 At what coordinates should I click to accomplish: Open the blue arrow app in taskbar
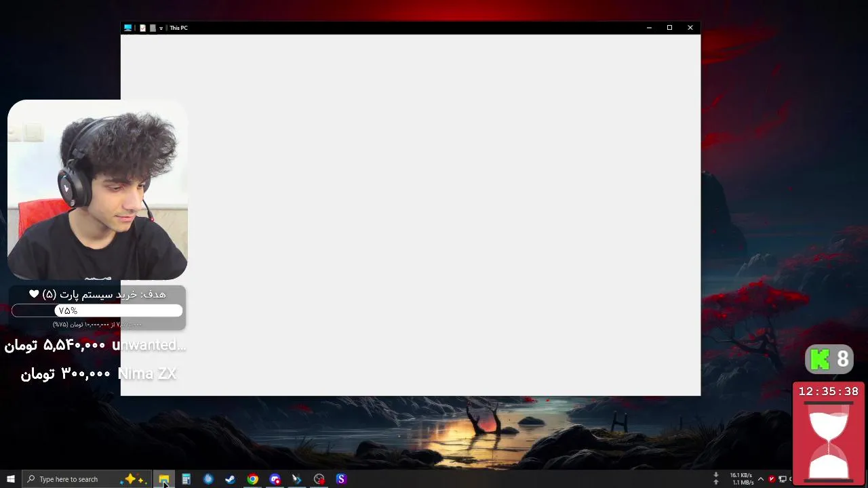coord(296,479)
